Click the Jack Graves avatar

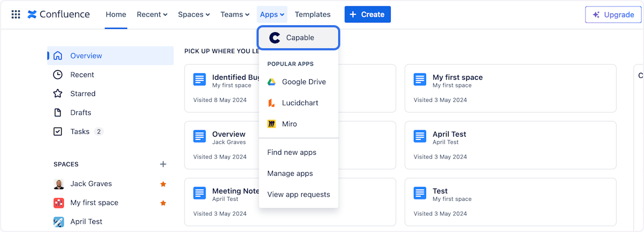[59, 184]
